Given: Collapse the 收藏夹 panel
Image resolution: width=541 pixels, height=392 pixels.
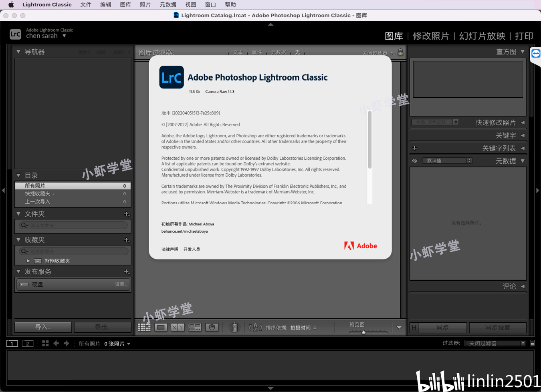Looking at the screenshot, I should click(x=18, y=240).
